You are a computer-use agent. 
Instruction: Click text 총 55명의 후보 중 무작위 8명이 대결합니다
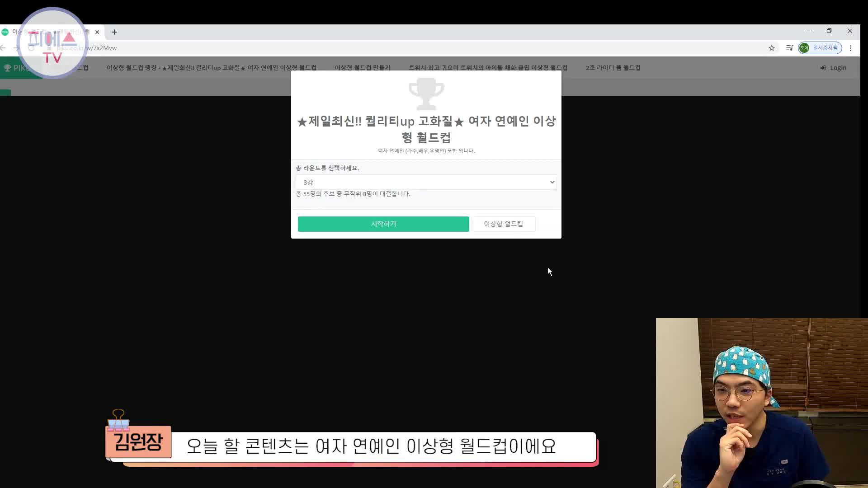coord(353,194)
